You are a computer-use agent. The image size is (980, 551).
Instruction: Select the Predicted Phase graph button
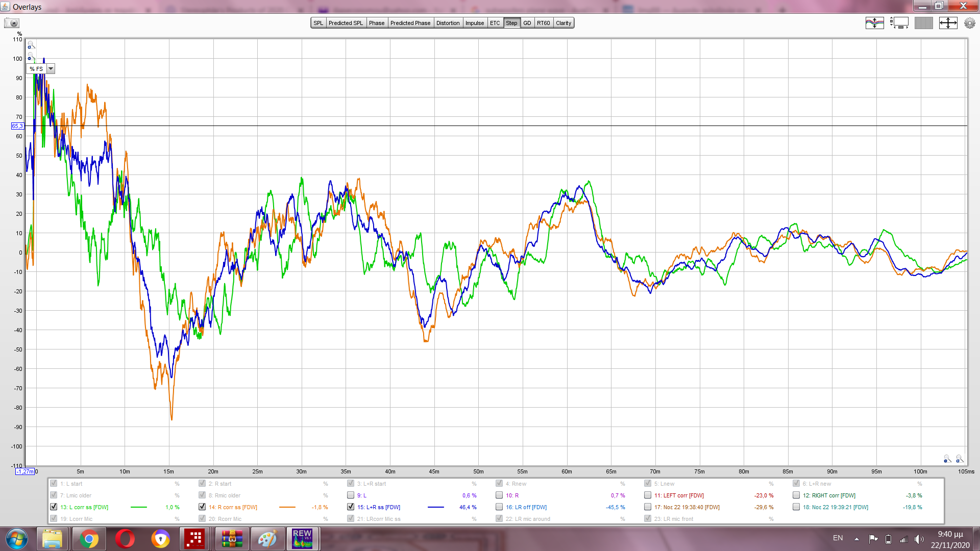[410, 23]
